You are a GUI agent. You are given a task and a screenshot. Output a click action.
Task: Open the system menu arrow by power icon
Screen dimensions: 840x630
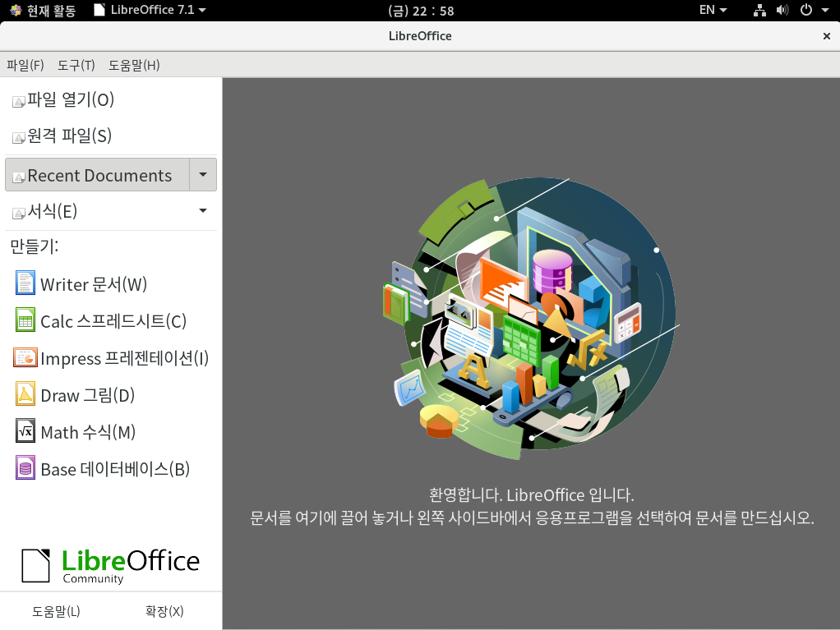click(825, 10)
